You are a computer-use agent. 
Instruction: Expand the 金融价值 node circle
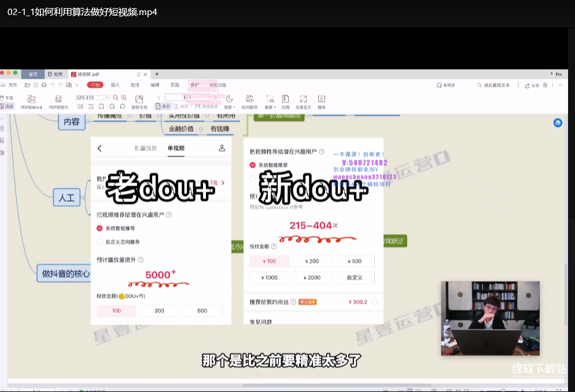(x=201, y=129)
